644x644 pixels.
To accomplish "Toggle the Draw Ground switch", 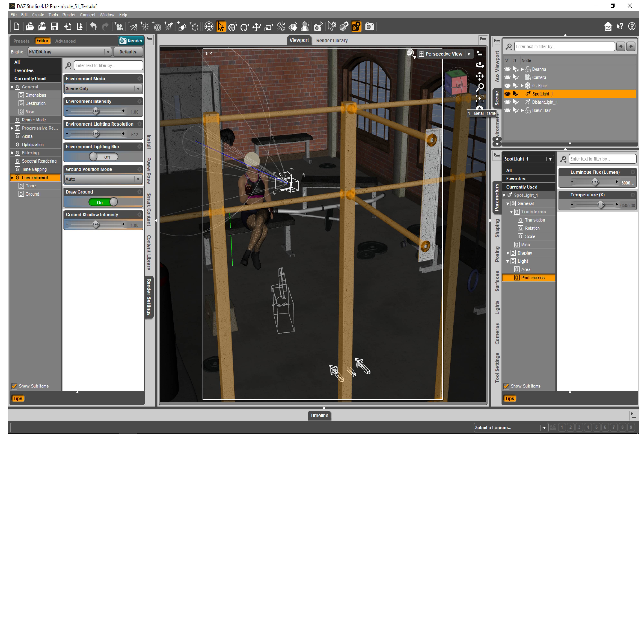I will tap(103, 202).
